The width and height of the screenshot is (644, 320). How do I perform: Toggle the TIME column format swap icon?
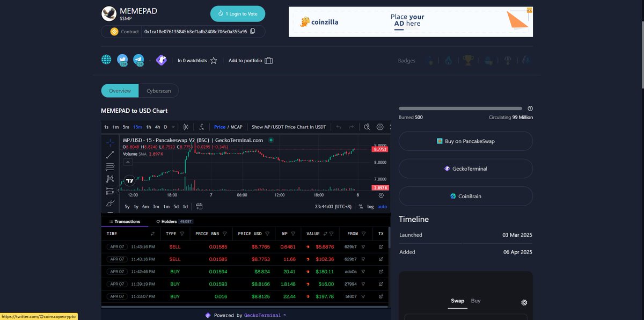[x=153, y=234]
